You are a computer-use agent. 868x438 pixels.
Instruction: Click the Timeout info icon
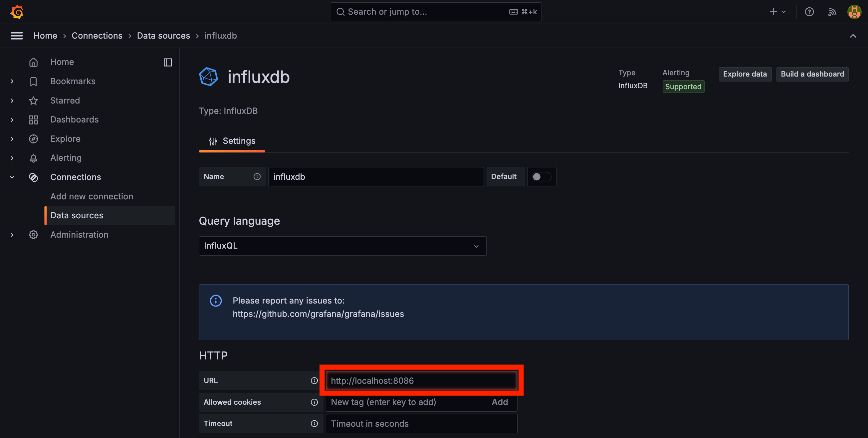(x=314, y=423)
